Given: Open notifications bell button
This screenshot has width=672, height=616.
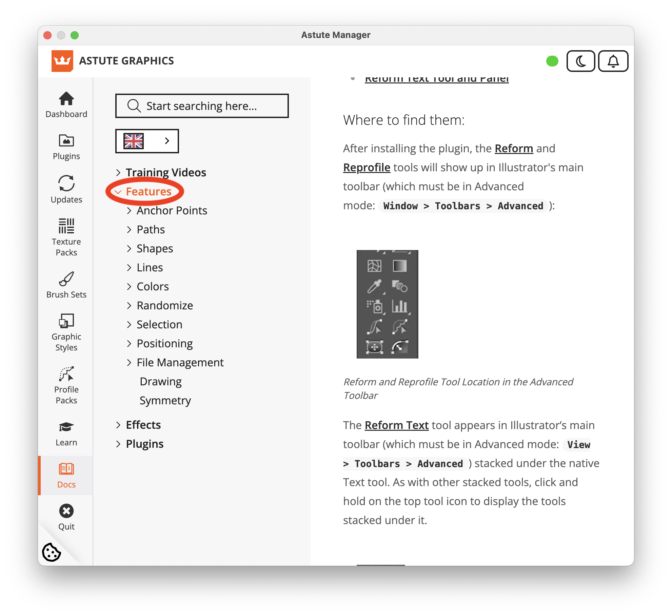Looking at the screenshot, I should (x=613, y=61).
